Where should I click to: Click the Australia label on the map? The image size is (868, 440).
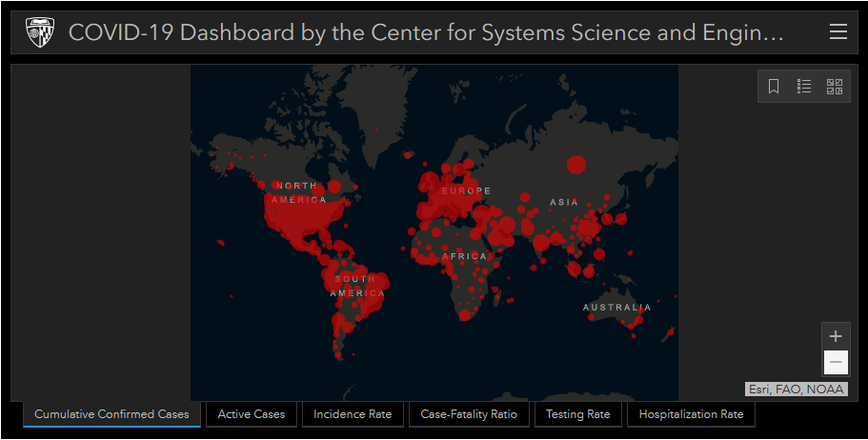pyautogui.click(x=617, y=308)
